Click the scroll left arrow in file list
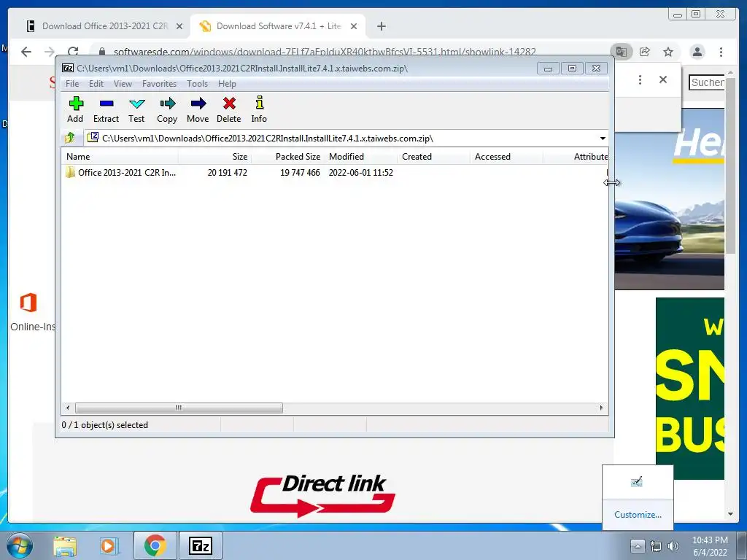747x560 pixels. point(68,408)
